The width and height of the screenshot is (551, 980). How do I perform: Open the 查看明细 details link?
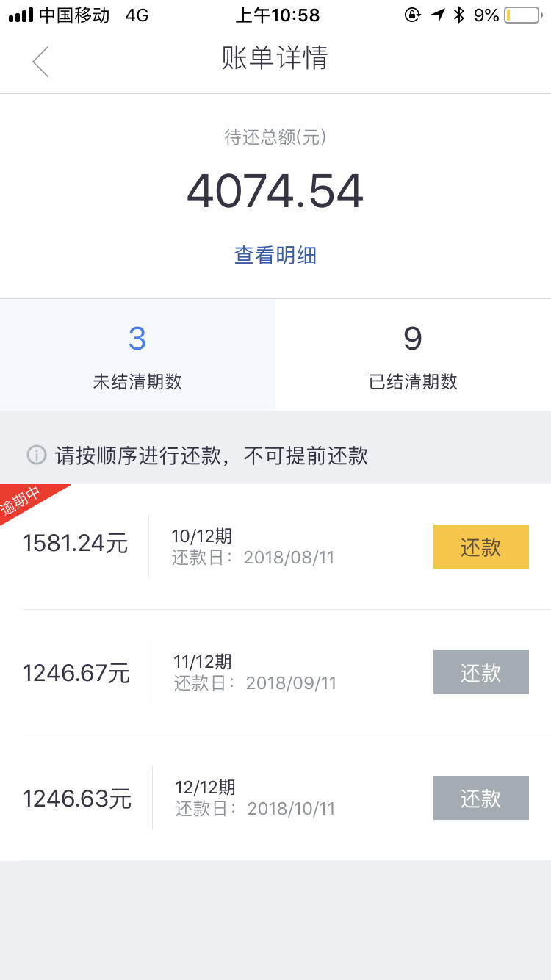(275, 255)
